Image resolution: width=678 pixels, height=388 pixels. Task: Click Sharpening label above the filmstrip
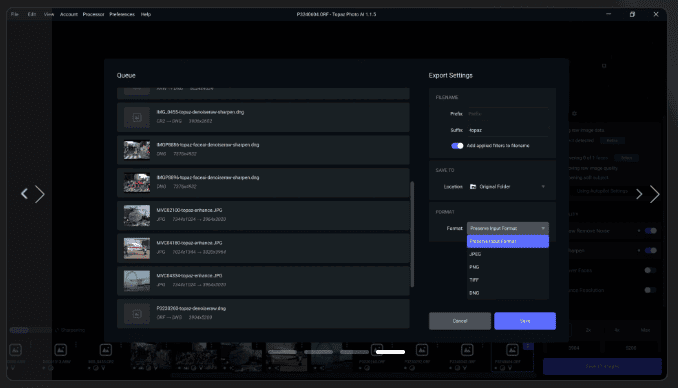click(73, 330)
